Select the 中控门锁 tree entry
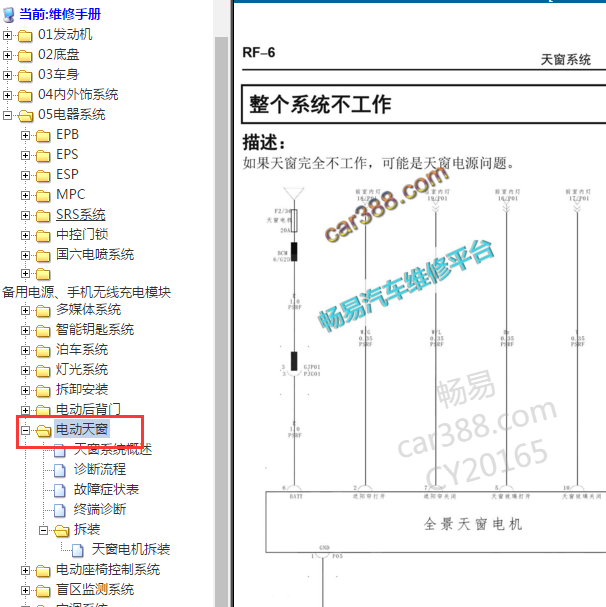Viewport: 606px width, 607px height. click(x=82, y=235)
